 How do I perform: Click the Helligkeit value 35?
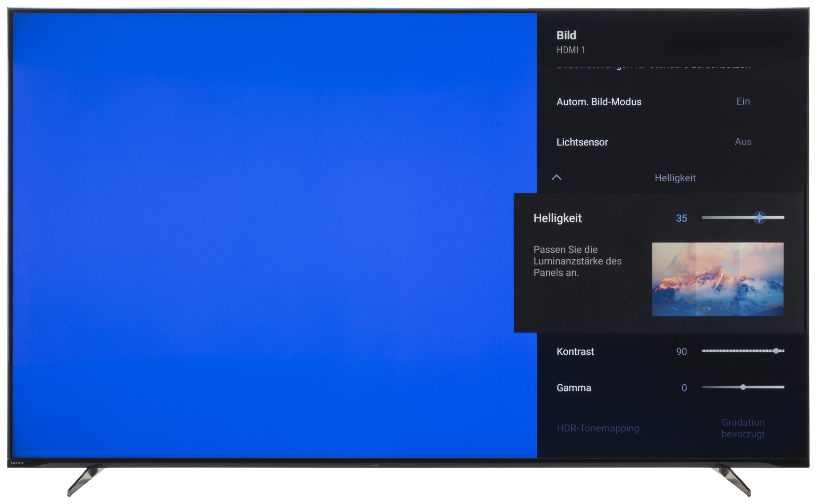681,218
